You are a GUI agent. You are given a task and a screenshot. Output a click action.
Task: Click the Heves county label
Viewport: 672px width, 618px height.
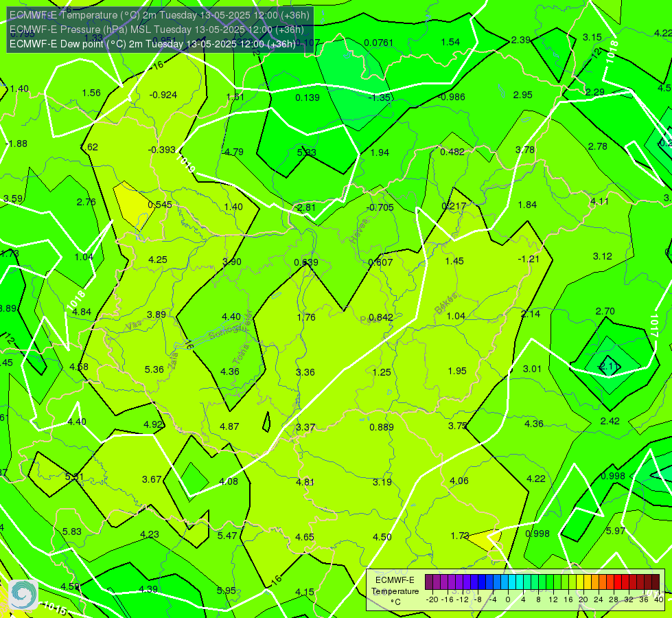(359, 231)
